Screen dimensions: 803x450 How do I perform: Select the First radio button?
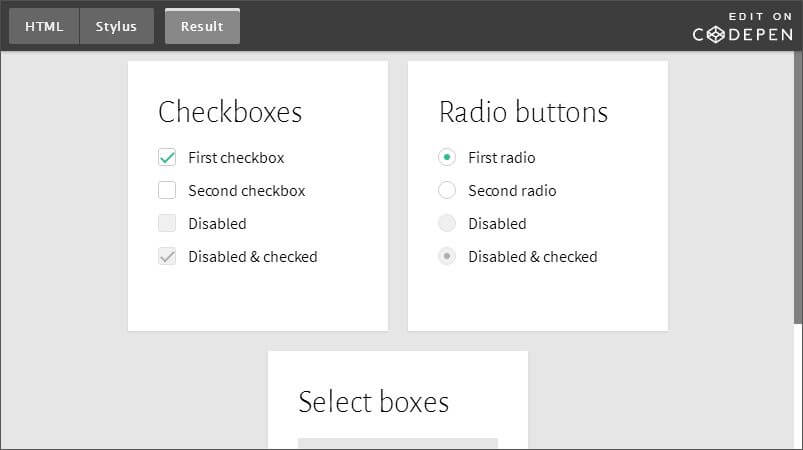point(447,157)
